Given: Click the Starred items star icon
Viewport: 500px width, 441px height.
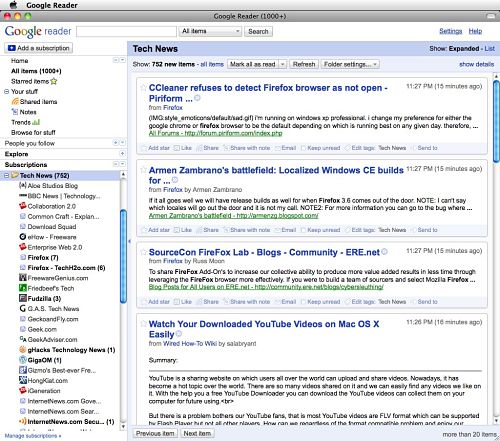Looking at the screenshot, I should 54,81.
